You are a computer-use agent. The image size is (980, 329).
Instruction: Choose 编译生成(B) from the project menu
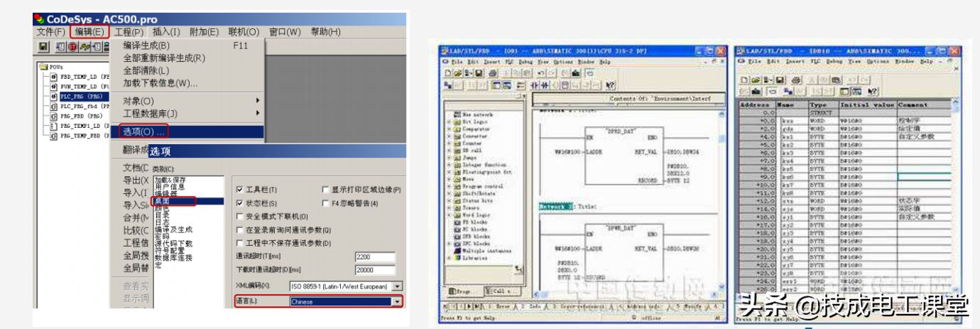pyautogui.click(x=146, y=45)
